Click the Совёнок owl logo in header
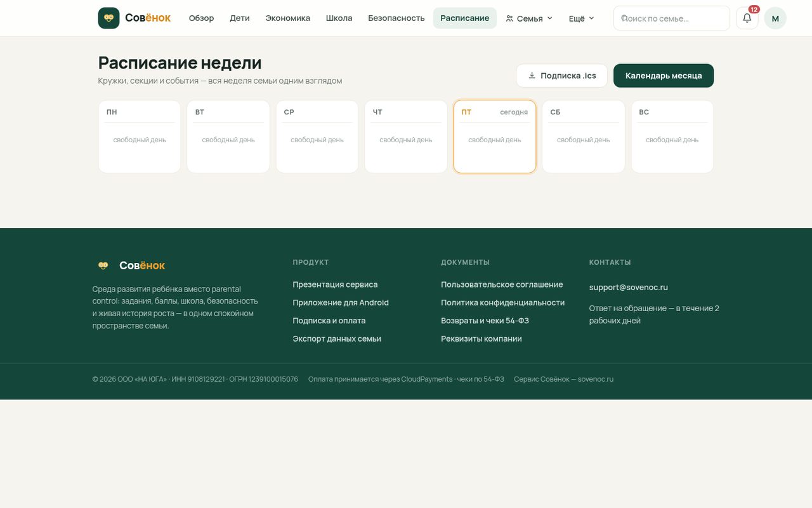The width and height of the screenshot is (812, 508). point(134,18)
